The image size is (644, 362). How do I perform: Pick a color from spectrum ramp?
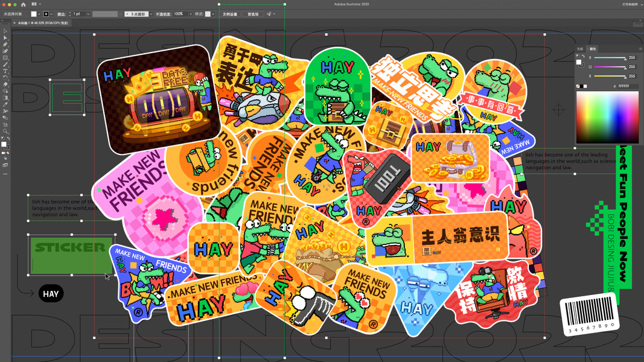click(x=607, y=117)
